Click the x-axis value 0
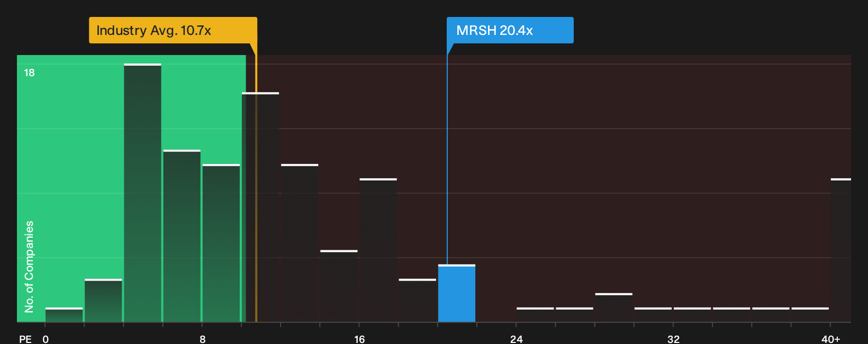This screenshot has width=868, height=344. [46, 339]
